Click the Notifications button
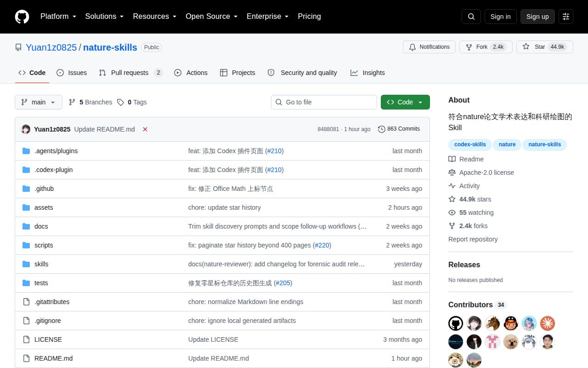The width and height of the screenshot is (588, 368). 429,47
